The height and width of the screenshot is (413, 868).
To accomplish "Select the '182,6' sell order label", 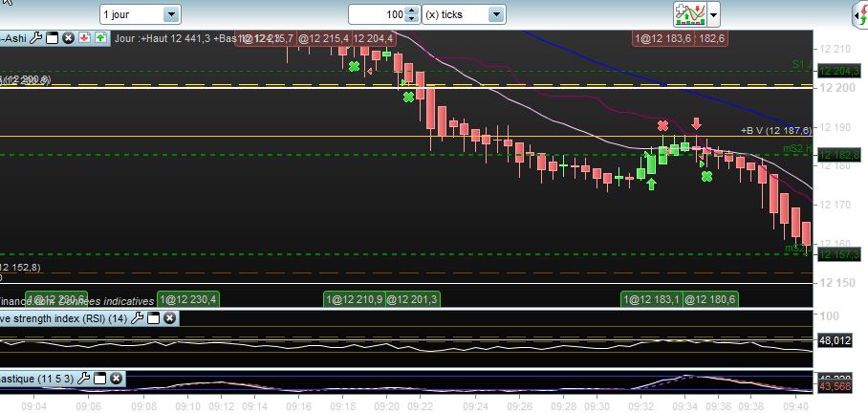I will (x=711, y=38).
